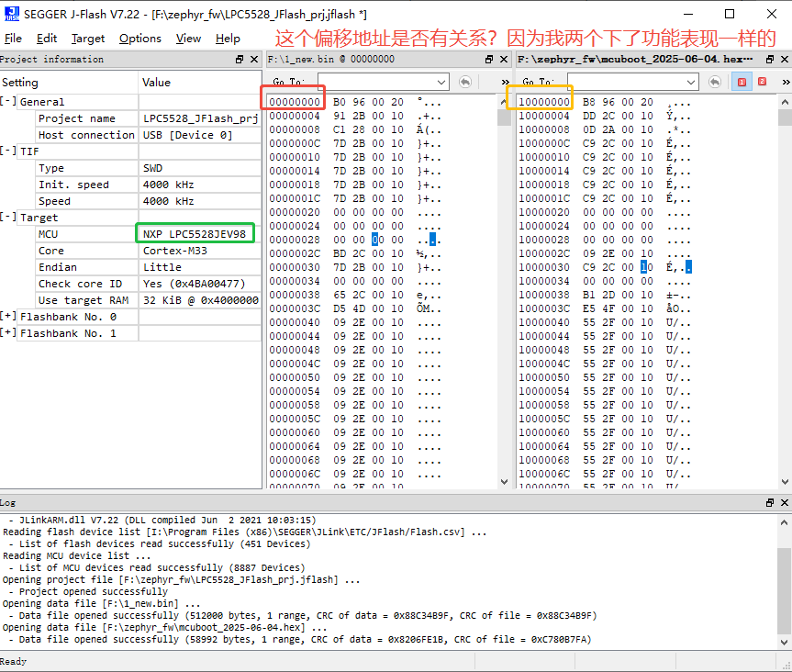
Task: Close the mcuboot hex data window
Action: point(785,59)
